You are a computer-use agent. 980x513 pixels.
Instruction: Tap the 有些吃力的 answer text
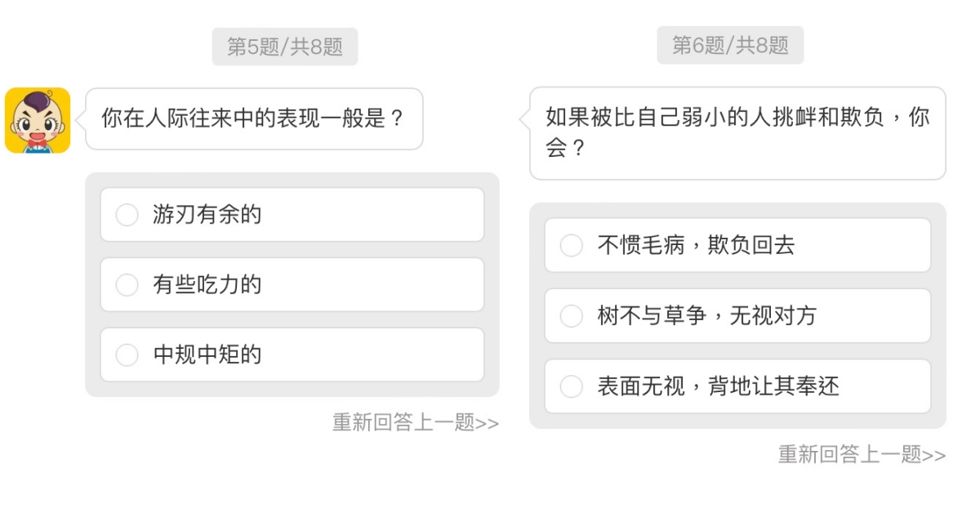[x=207, y=285]
